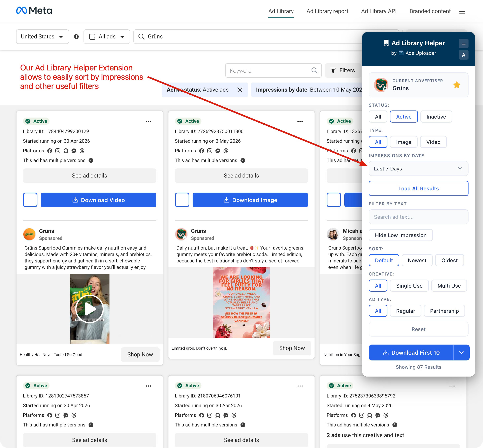This screenshot has height=448, width=483.
Task: Open the Branded content tab
Action: pyautogui.click(x=430, y=11)
